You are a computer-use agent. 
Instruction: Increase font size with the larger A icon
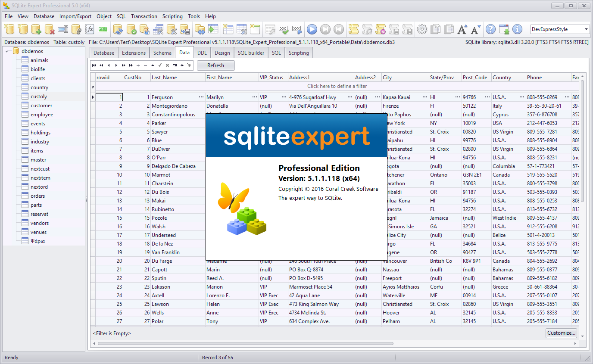pos(462,29)
